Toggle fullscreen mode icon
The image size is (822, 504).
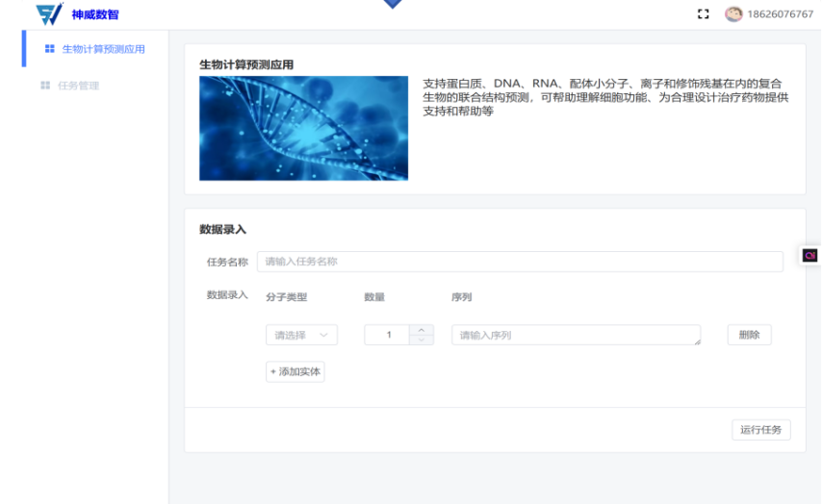click(x=703, y=14)
